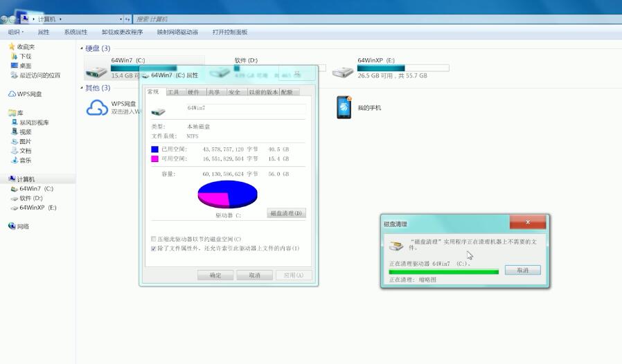Screen dimensions: 622x364
Task: Click the Explorer back arrow button
Action: (x=4, y=19)
